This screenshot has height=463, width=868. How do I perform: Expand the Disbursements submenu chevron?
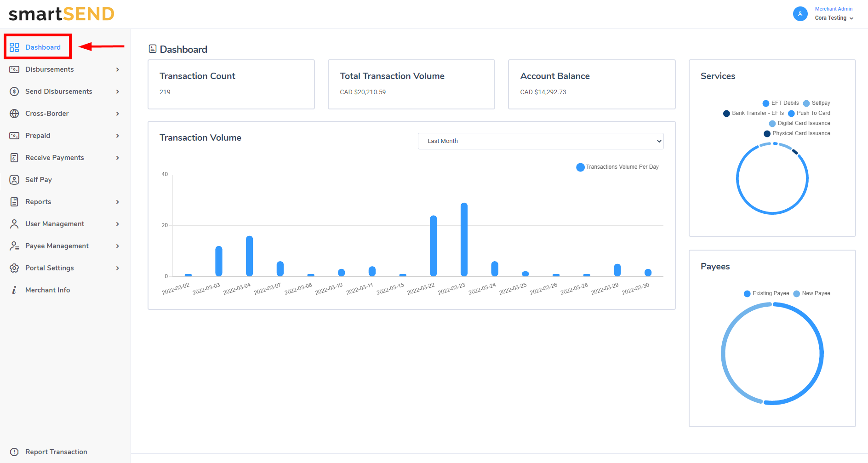[x=118, y=69]
